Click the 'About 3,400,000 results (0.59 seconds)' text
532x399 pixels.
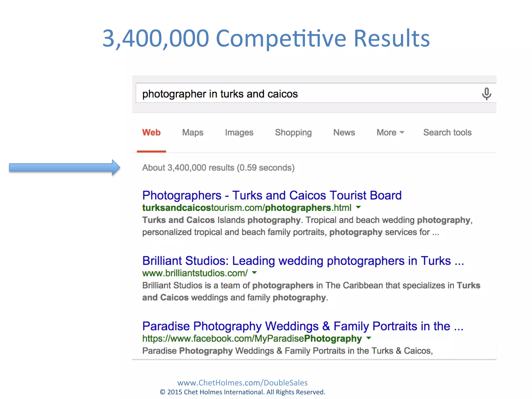[218, 168]
